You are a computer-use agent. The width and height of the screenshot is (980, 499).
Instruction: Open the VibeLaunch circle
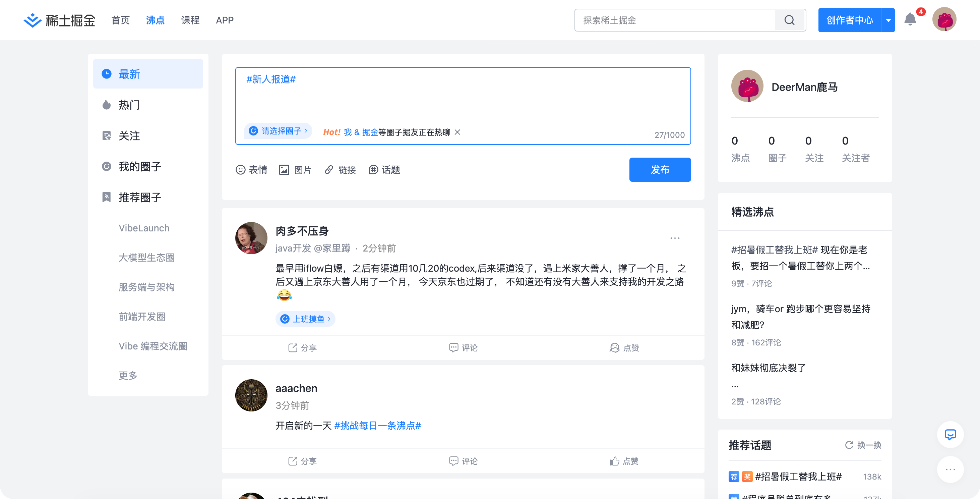pyautogui.click(x=144, y=228)
